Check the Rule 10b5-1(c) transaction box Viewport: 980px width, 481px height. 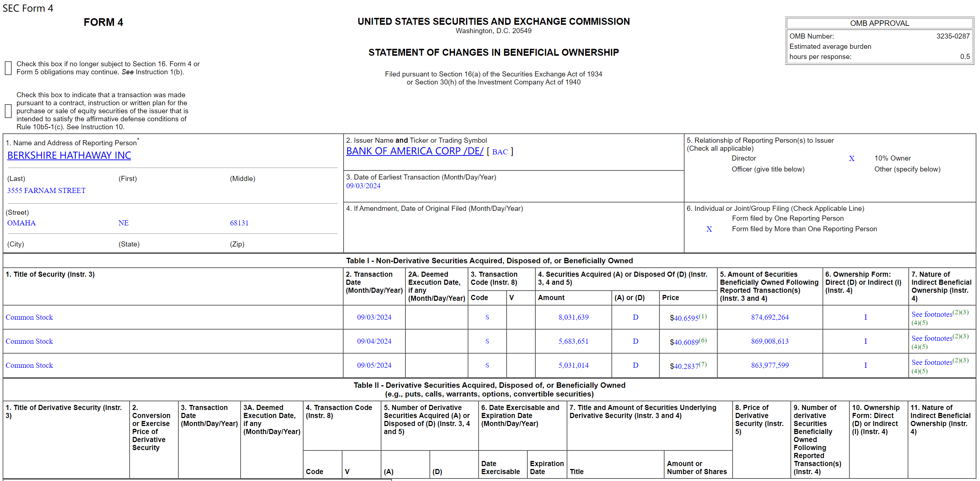coord(8,111)
